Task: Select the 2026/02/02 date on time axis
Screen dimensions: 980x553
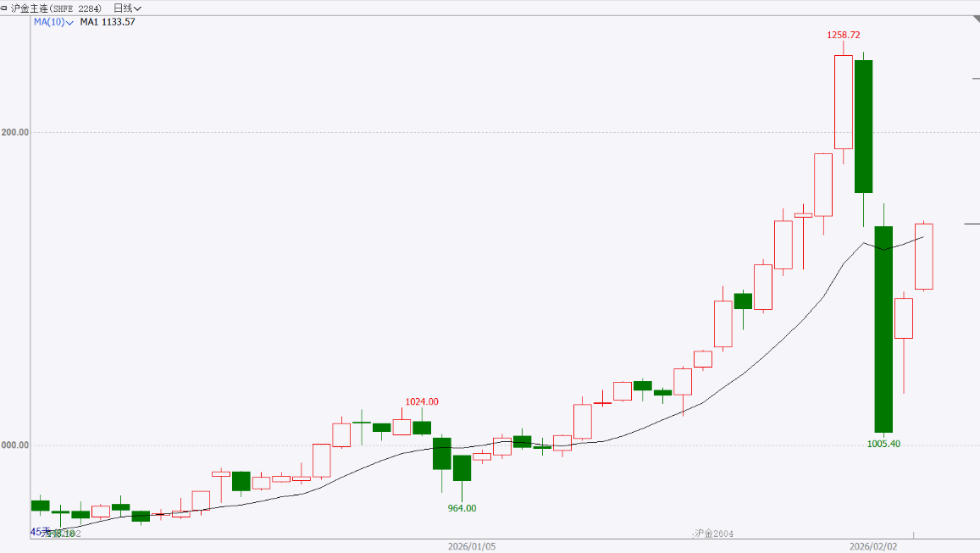Action: pyautogui.click(x=872, y=547)
